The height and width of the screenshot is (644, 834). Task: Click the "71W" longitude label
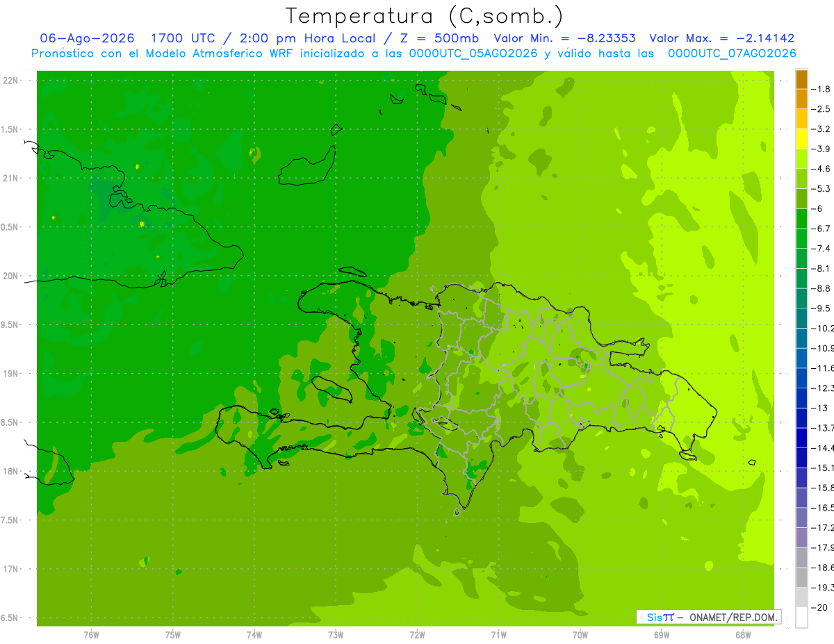coord(498,634)
